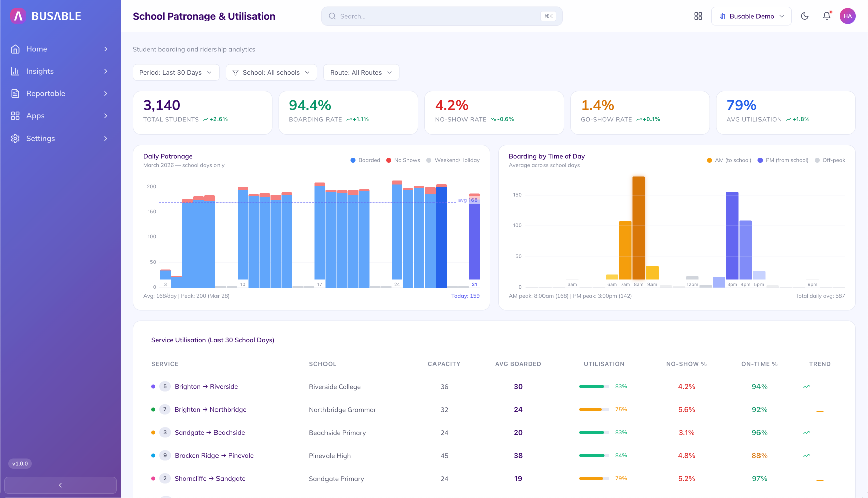The width and height of the screenshot is (868, 498).
Task: Toggle No Shows series in legend
Action: pyautogui.click(x=403, y=160)
